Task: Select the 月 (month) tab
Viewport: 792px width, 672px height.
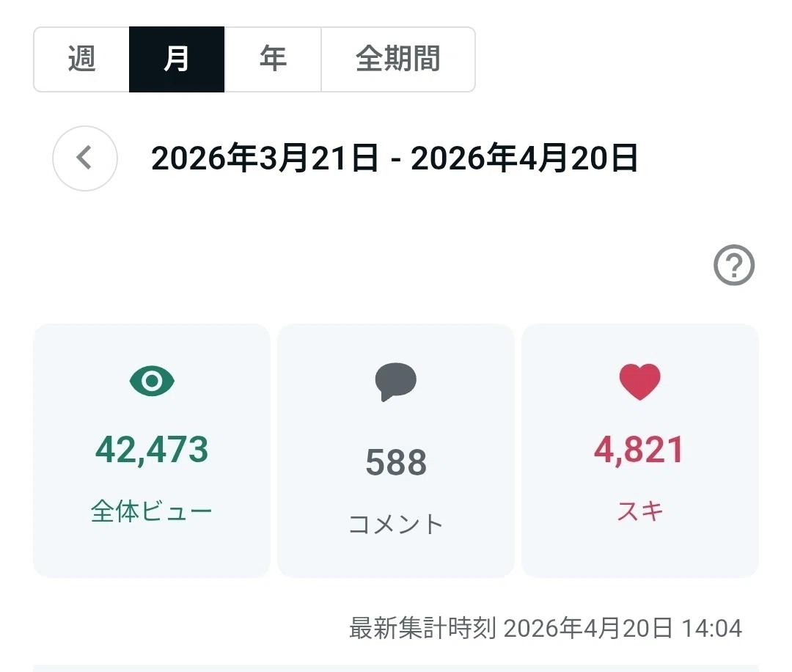Action: [x=177, y=59]
